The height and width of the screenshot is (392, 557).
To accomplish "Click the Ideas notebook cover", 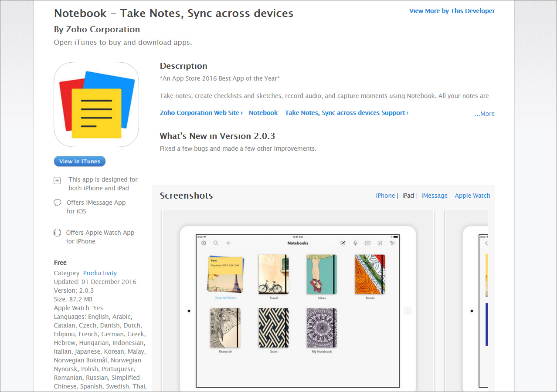I will [322, 274].
